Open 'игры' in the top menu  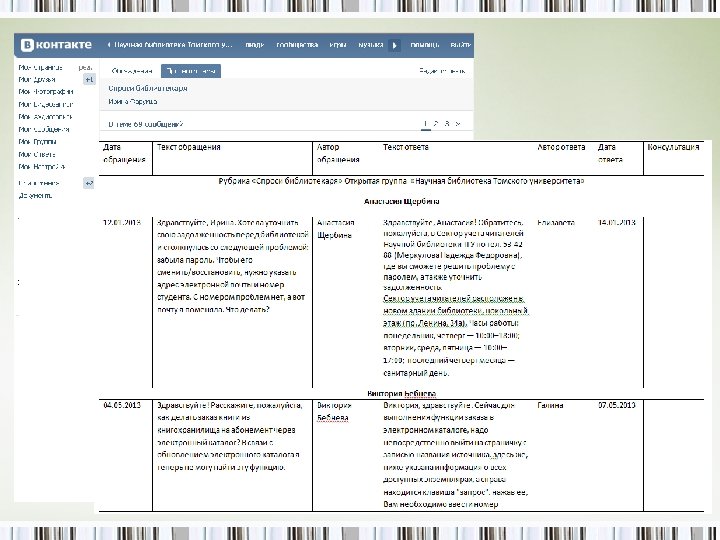click(338, 45)
